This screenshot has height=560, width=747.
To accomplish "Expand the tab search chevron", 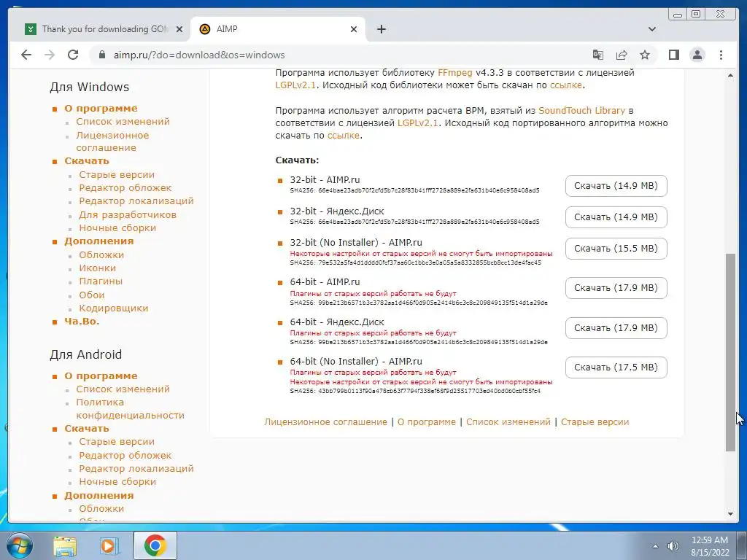I will click(652, 29).
